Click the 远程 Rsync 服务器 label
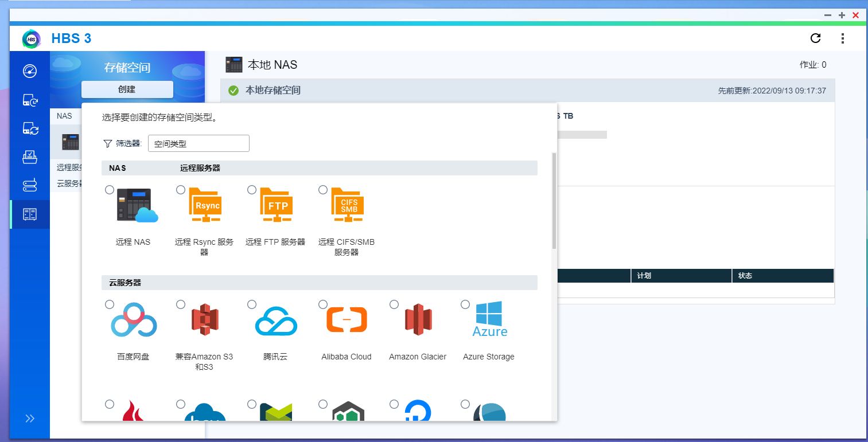The width and height of the screenshot is (868, 442). coord(204,247)
